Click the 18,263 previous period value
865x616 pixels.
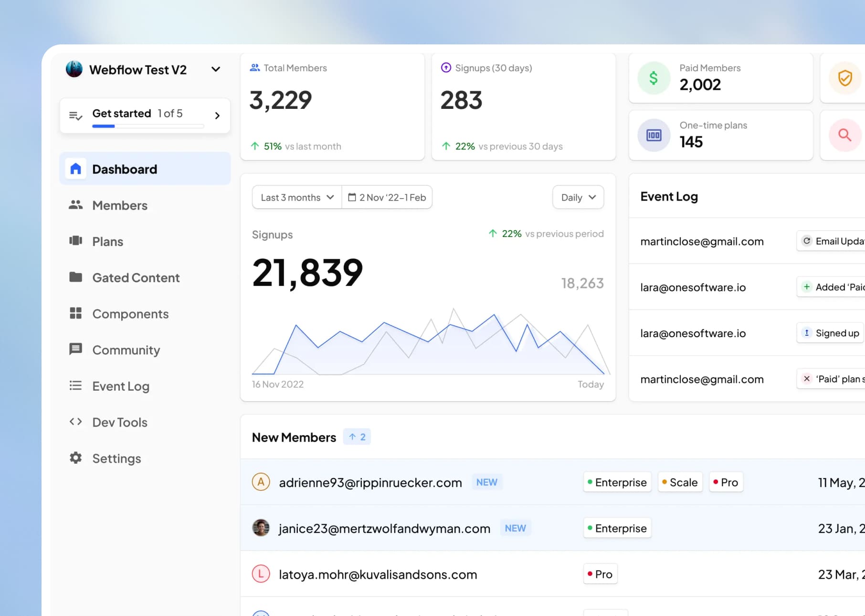pos(582,284)
